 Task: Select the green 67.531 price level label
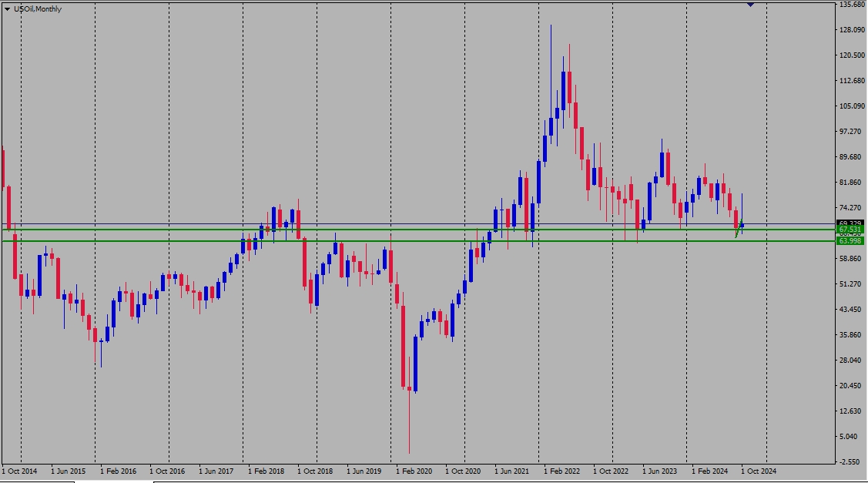[850, 230]
